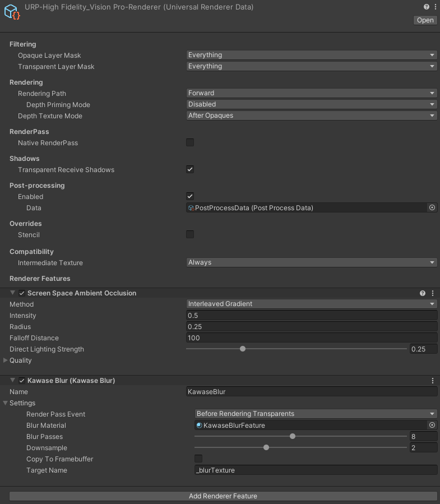Click Add Renderer Feature

223,496
